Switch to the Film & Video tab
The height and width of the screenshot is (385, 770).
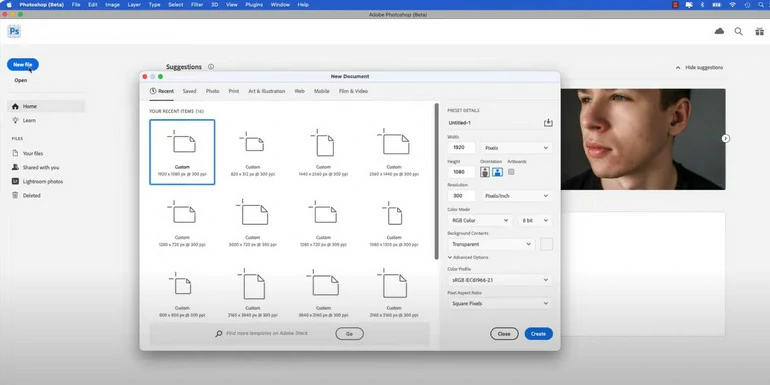pyautogui.click(x=353, y=91)
